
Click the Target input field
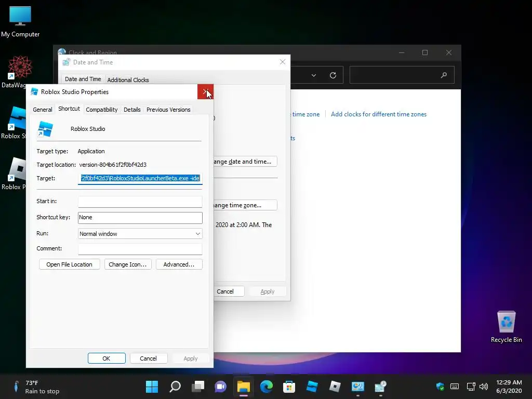click(x=140, y=178)
